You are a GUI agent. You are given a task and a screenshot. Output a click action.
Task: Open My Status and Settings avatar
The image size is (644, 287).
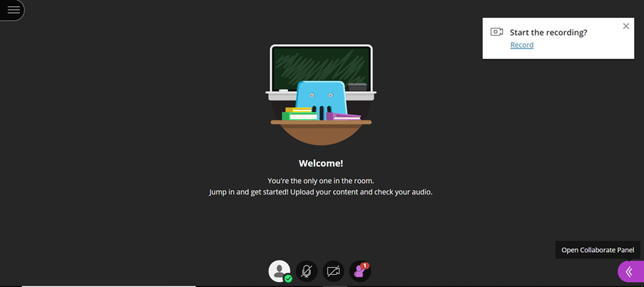[x=280, y=271]
